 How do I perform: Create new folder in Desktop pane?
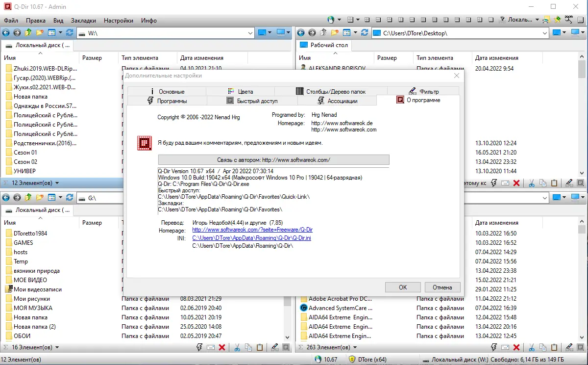(335, 33)
